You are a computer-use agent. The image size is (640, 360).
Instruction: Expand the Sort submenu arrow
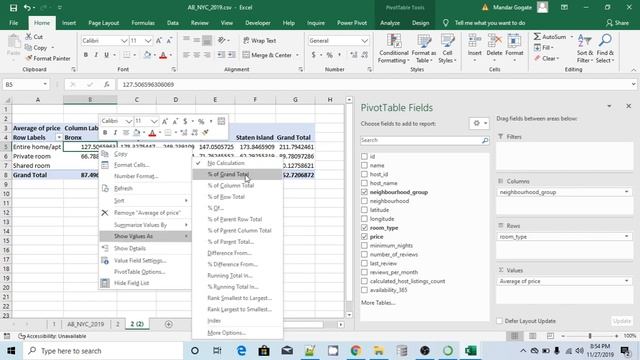tap(186, 200)
